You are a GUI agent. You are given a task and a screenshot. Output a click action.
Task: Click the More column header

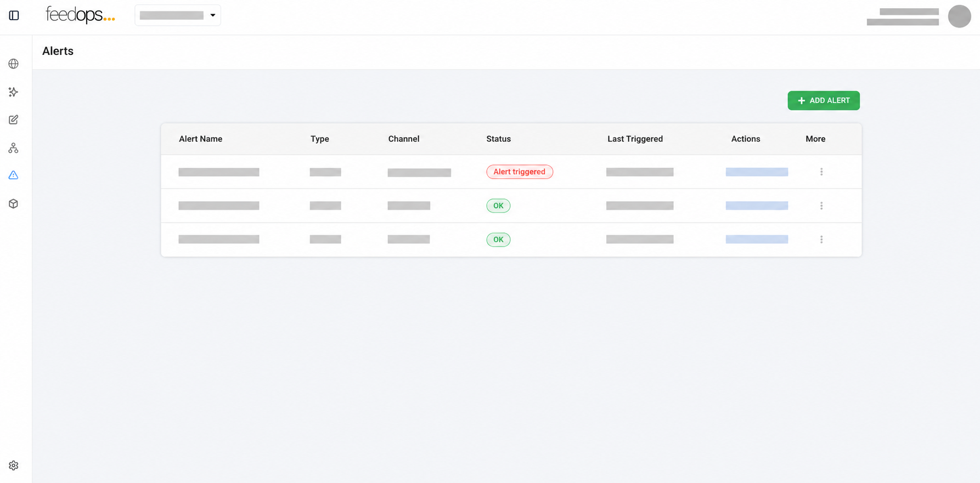[x=815, y=139]
